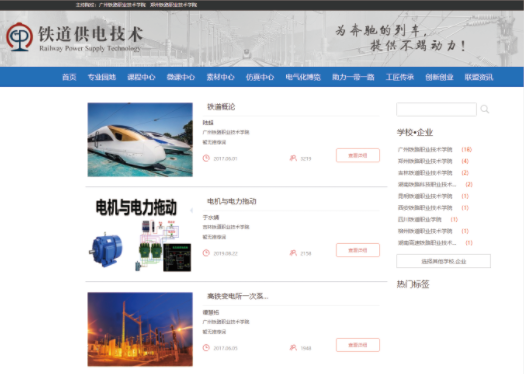Image resolution: width=524 pixels, height=374 pixels.
Task: View details button for 电机与电力拖动
Action: point(358,250)
